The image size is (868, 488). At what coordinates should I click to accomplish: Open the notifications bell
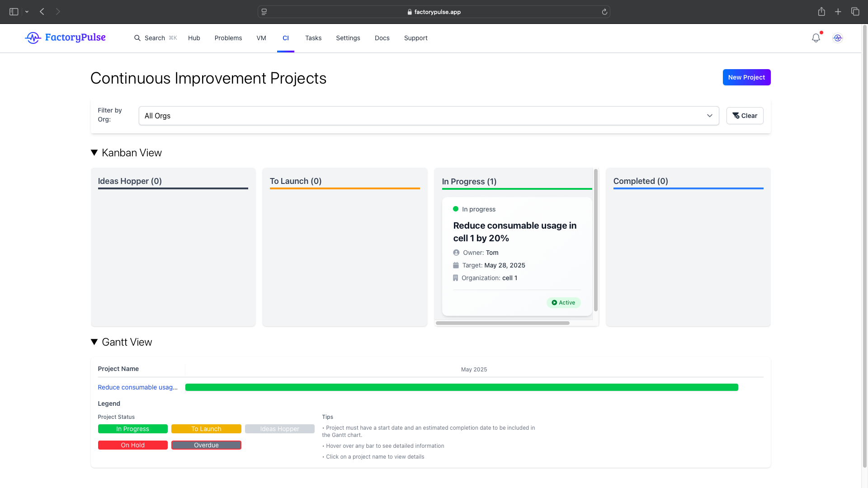(x=816, y=38)
